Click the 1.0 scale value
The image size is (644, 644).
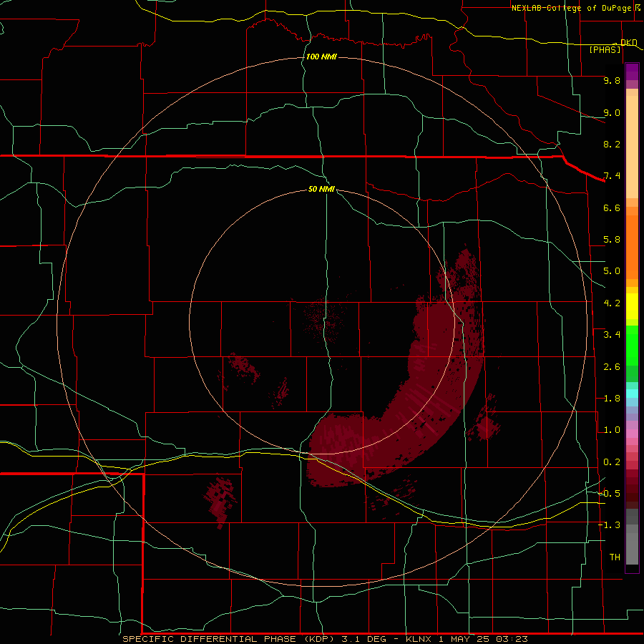click(612, 430)
